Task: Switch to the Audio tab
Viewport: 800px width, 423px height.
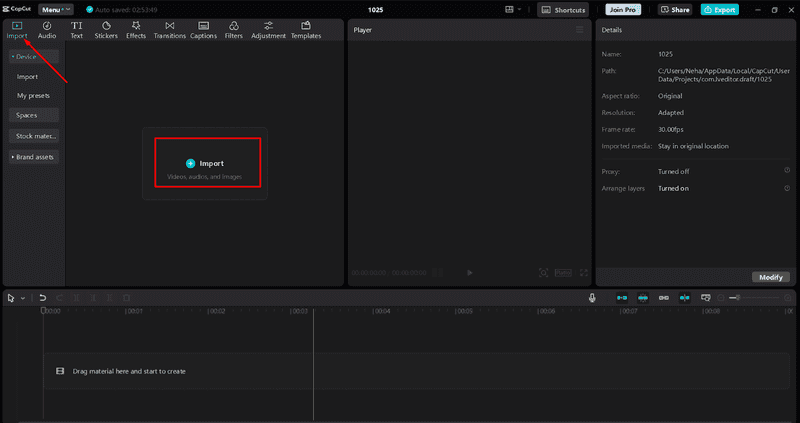Action: click(47, 30)
